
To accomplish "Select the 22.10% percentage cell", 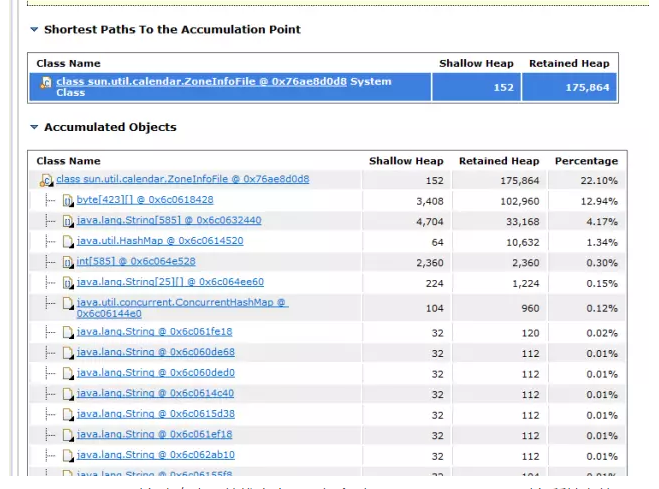I will click(x=599, y=181).
